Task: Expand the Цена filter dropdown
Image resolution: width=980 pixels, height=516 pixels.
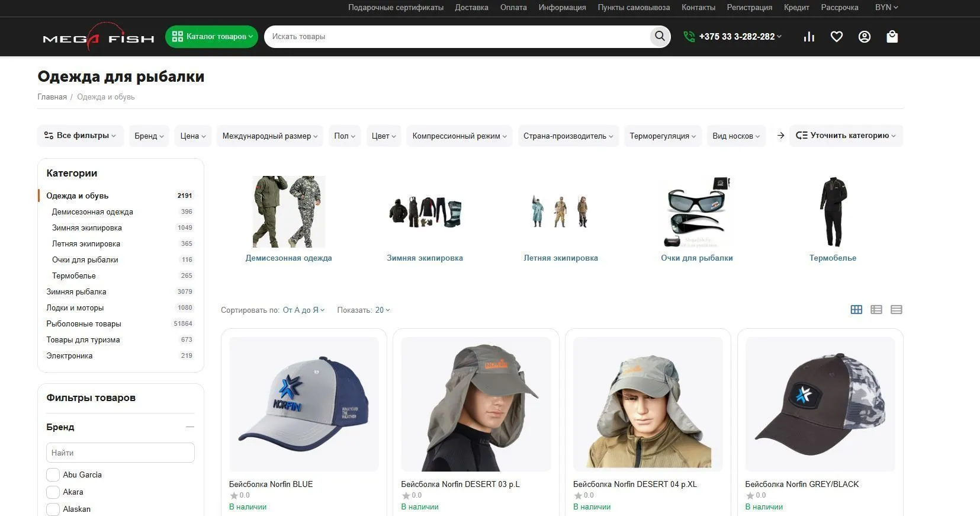Action: [193, 136]
